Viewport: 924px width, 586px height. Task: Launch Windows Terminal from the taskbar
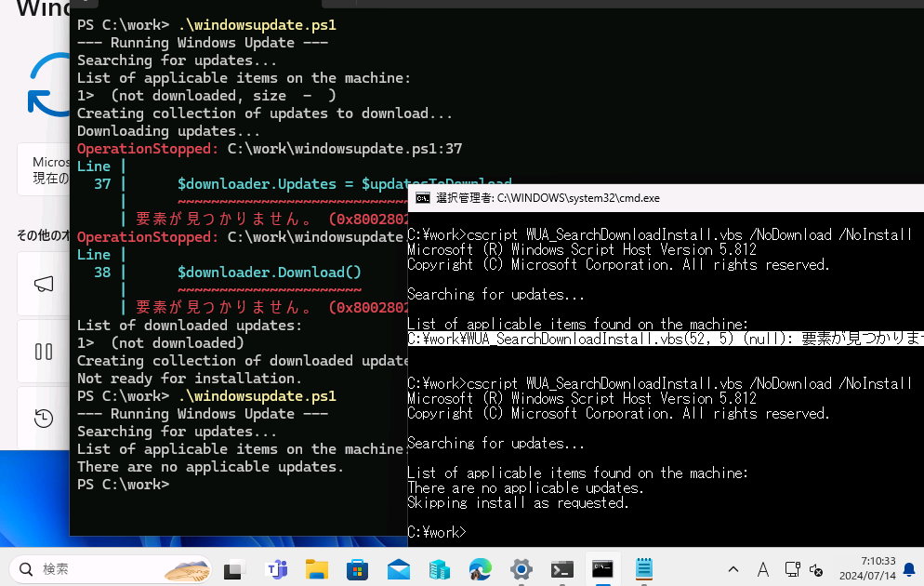pos(561,569)
